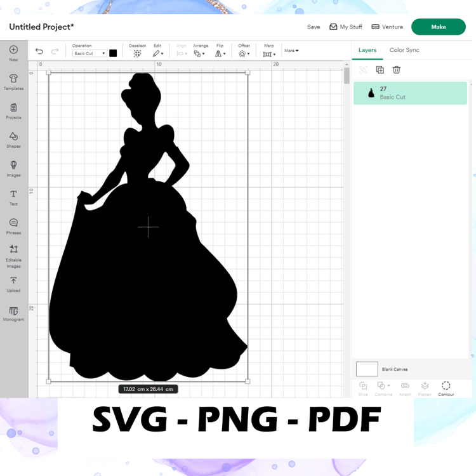The width and height of the screenshot is (476, 476).
Task: Click the Contour tool
Action: (446, 388)
